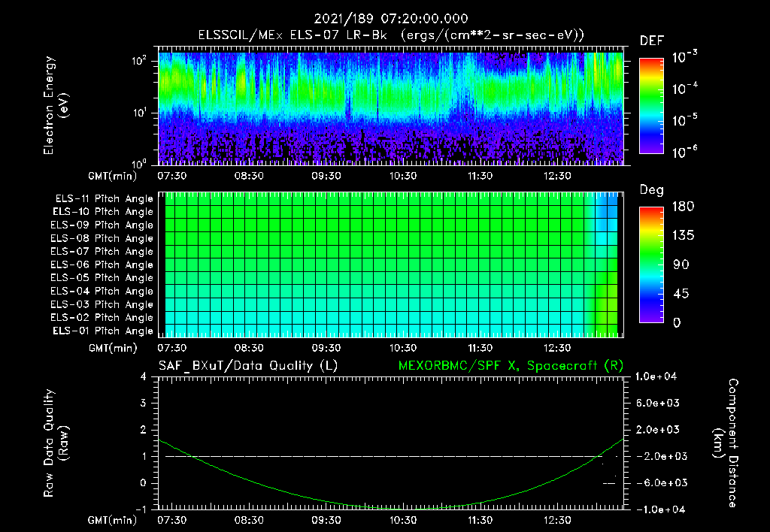770x532 pixels.
Task: Click the "Electron Energy (eV)" axis label
Action: [56, 105]
